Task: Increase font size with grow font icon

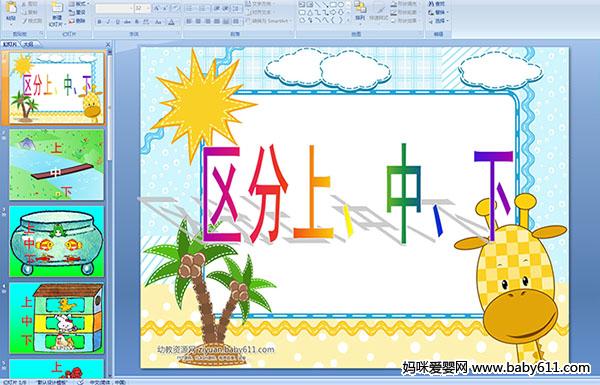Action: point(157,8)
